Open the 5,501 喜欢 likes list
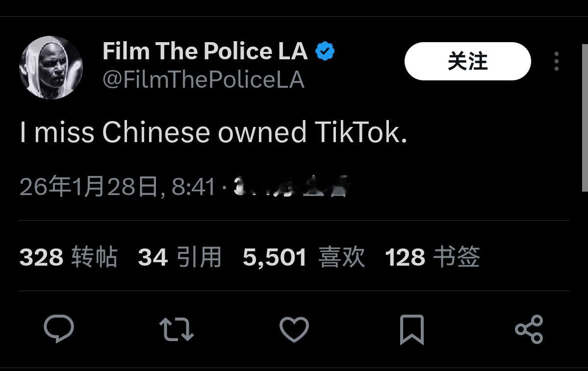Viewport: 588px width, 371px height. (x=304, y=256)
